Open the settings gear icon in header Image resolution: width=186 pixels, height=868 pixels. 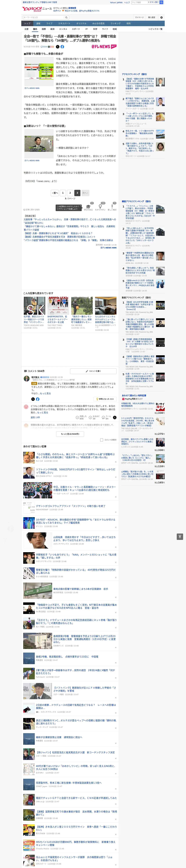pos(161,17)
